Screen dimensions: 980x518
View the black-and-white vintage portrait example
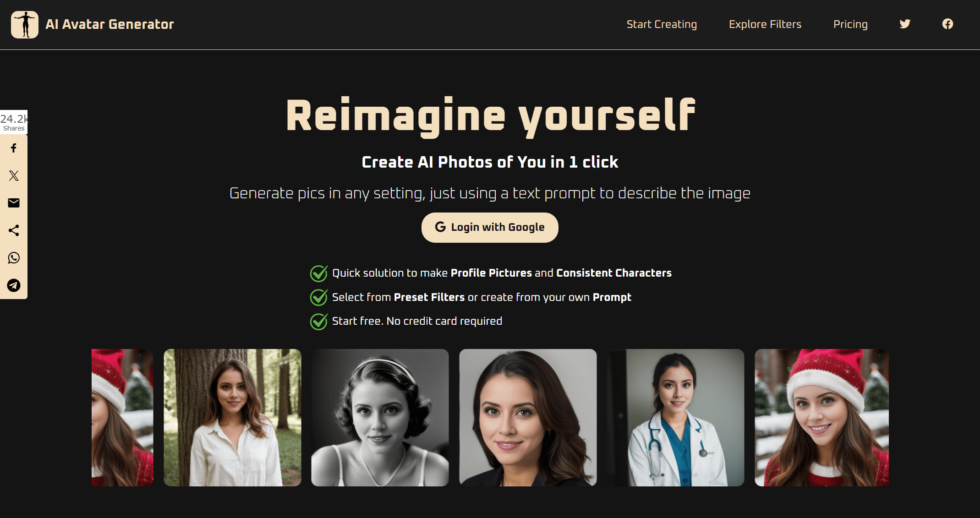pyautogui.click(x=380, y=417)
